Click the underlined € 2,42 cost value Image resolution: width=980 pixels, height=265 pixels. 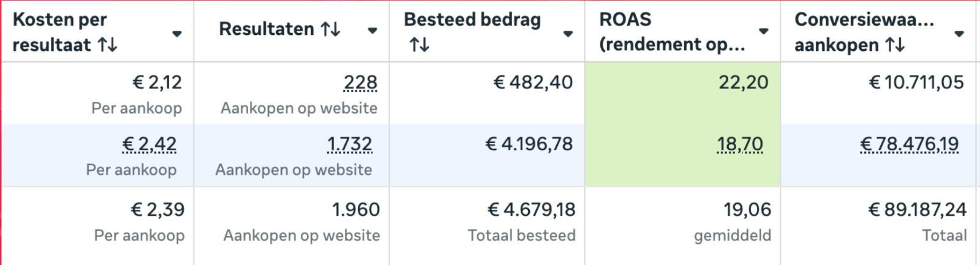point(149,144)
